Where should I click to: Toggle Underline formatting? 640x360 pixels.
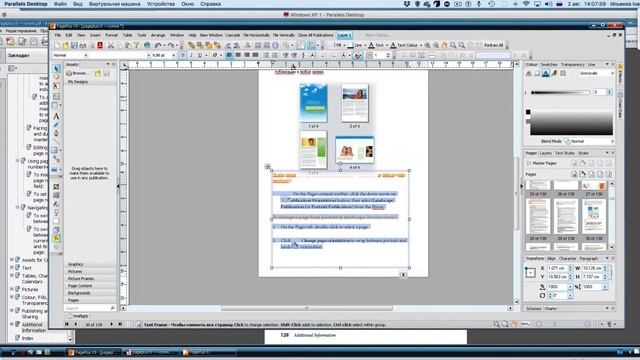pos(200,55)
